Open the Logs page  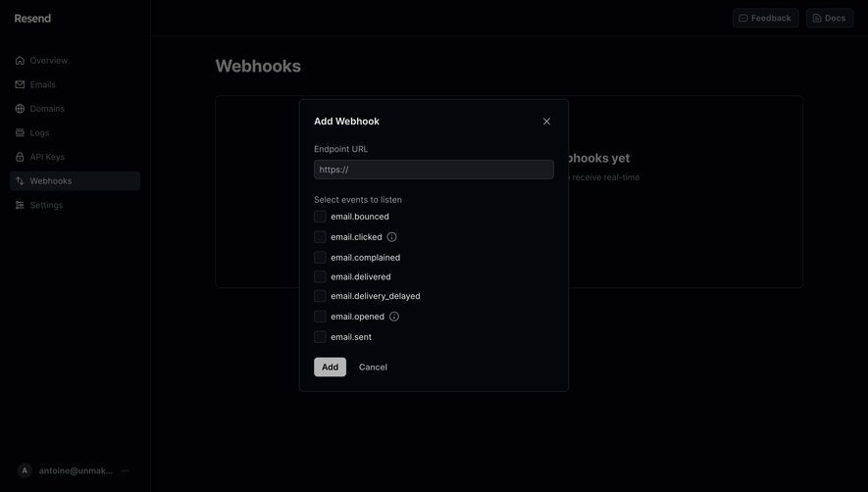tap(75, 133)
